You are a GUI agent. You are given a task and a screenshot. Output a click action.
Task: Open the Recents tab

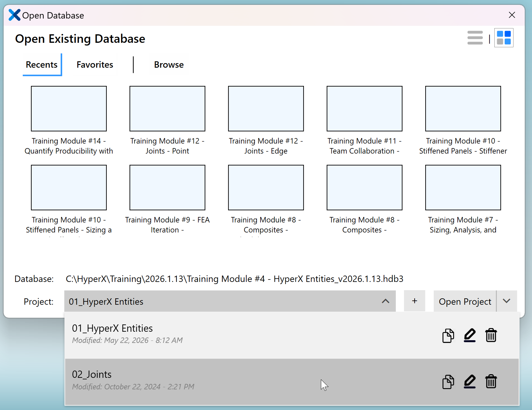[x=42, y=65]
